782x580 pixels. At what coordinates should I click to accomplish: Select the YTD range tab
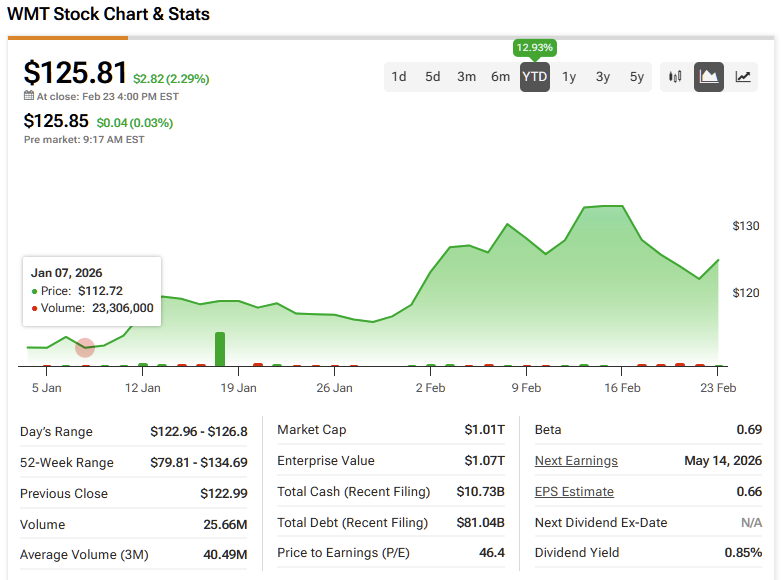pos(535,77)
